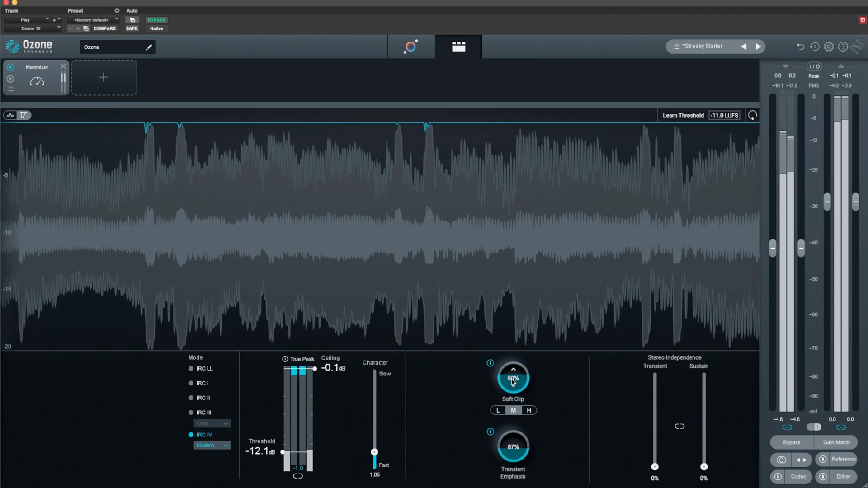Click the help question mark icon

coord(843,47)
